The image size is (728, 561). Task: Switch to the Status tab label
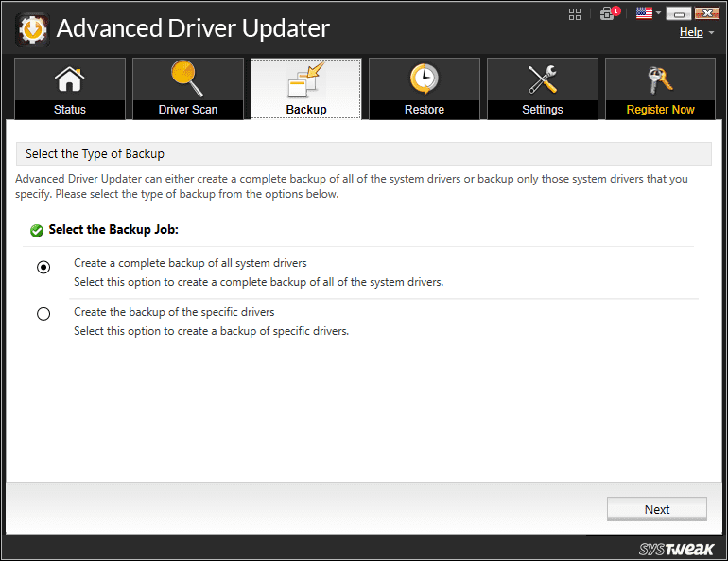70,110
